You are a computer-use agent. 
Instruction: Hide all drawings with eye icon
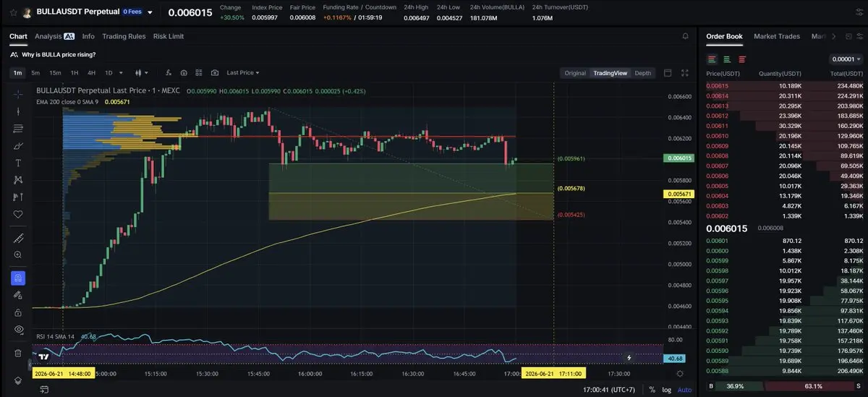point(18,330)
